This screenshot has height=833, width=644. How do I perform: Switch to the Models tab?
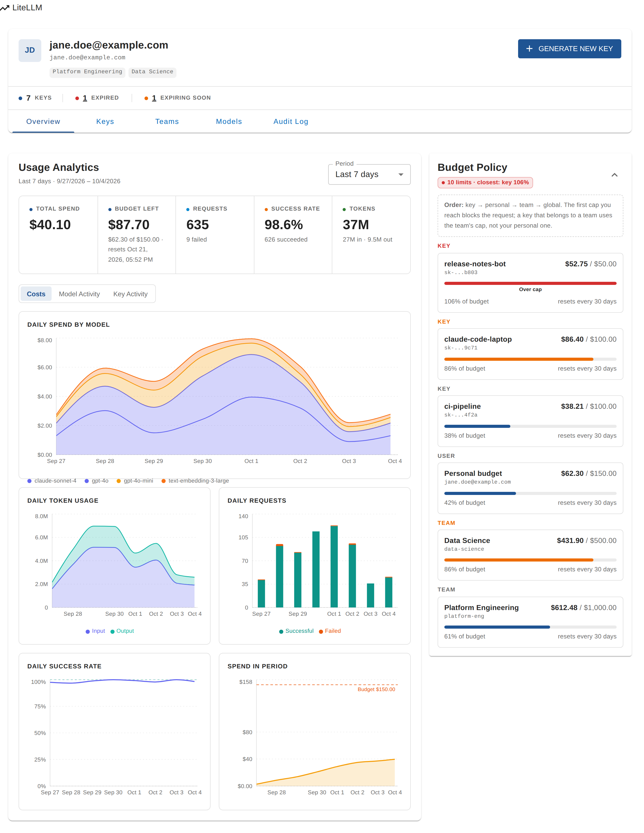coord(229,121)
